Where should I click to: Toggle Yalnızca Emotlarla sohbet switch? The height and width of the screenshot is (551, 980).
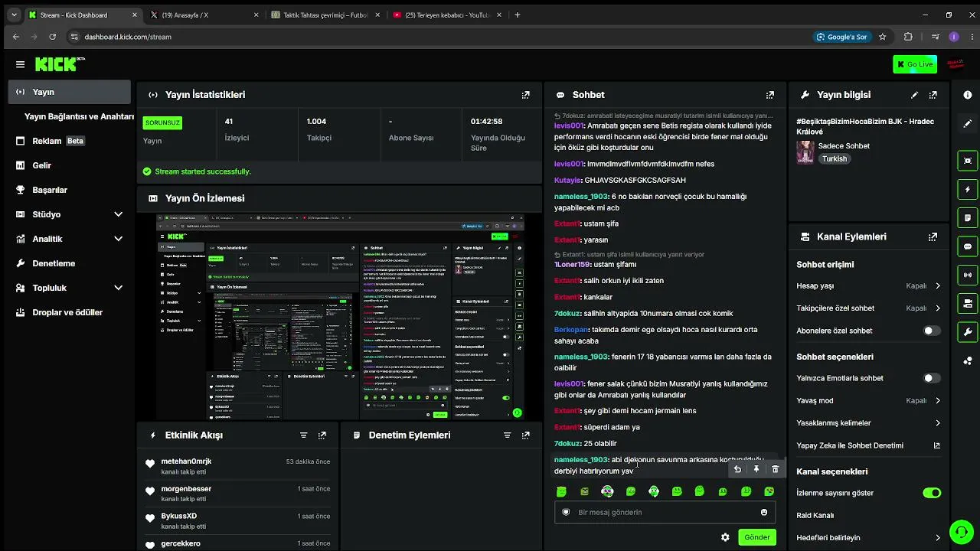click(x=931, y=378)
